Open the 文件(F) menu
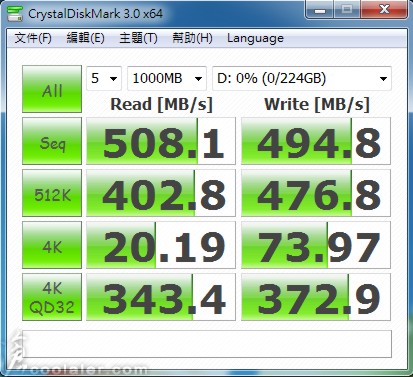This screenshot has height=377, width=413. coord(33,38)
